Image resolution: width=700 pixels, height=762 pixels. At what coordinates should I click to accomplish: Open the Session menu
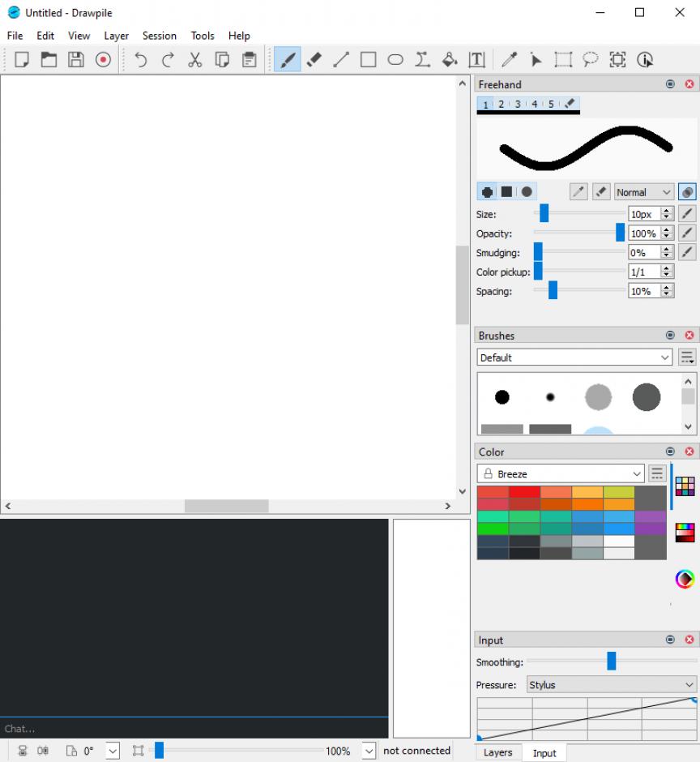tap(159, 36)
